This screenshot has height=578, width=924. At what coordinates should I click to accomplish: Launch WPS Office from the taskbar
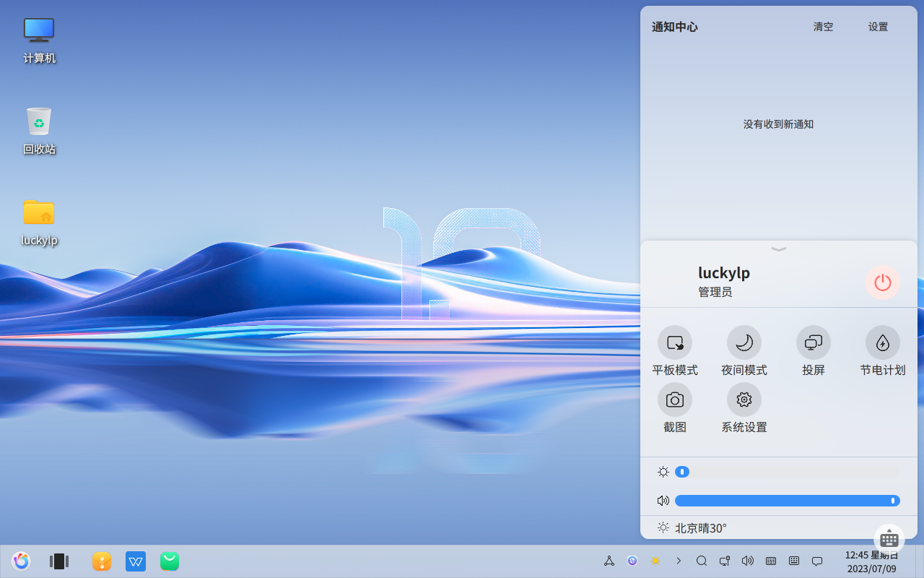click(136, 561)
